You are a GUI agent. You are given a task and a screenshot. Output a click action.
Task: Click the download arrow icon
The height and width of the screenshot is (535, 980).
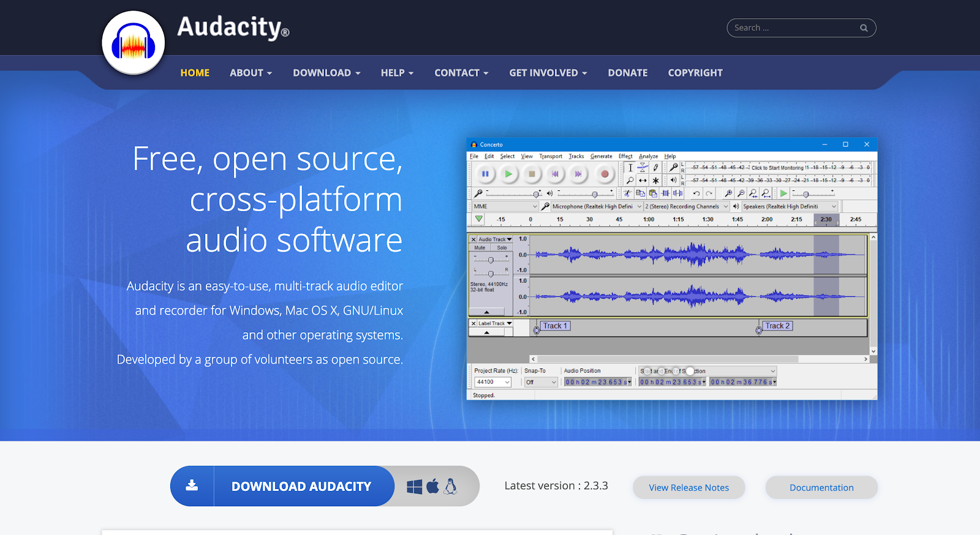pos(192,486)
